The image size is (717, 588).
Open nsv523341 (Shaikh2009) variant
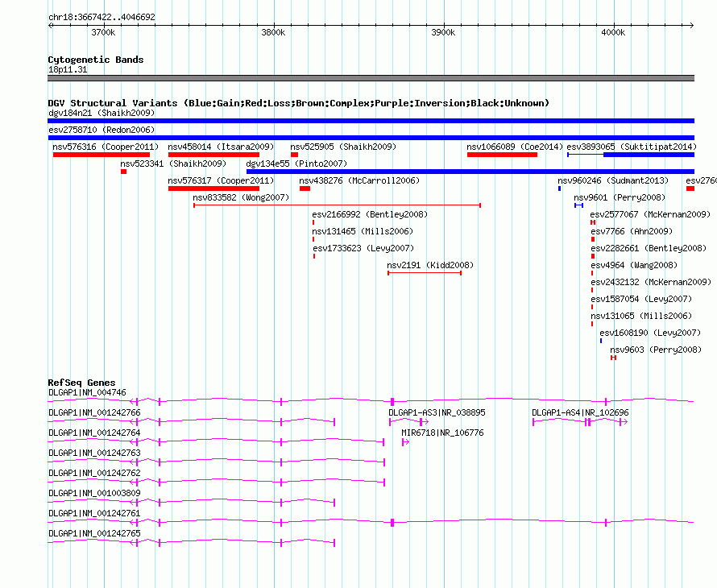(173, 164)
